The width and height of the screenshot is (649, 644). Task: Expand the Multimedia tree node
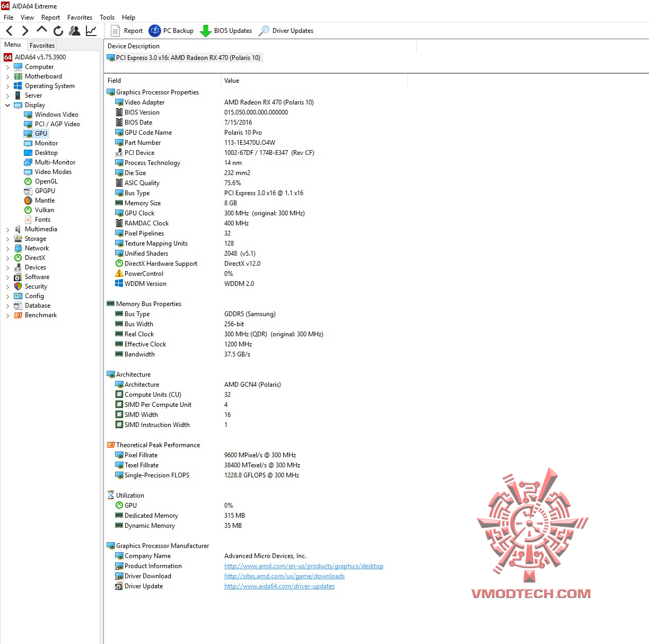pos(7,230)
